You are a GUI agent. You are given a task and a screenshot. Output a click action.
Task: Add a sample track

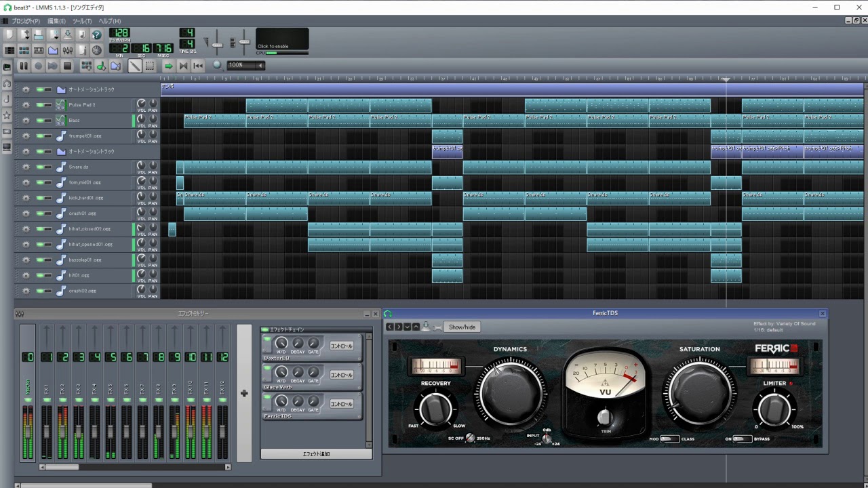[x=101, y=66]
